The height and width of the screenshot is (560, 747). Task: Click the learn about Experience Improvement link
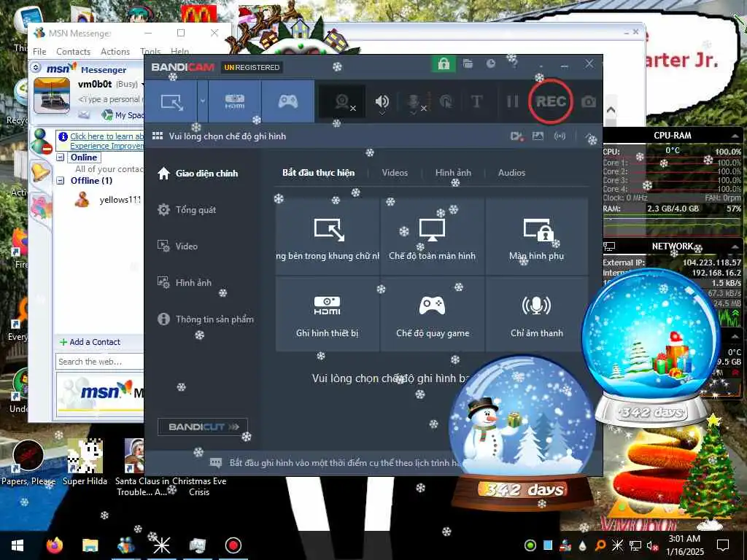(107, 141)
